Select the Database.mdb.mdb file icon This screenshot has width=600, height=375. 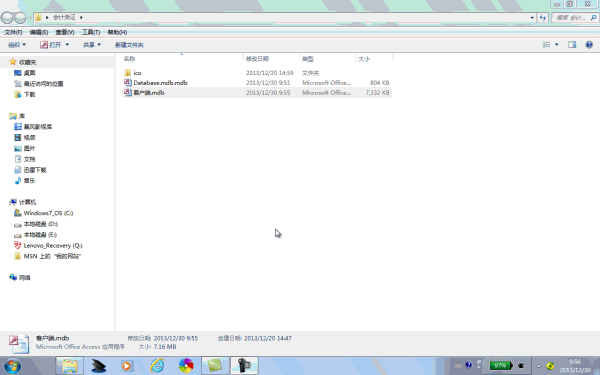[128, 83]
